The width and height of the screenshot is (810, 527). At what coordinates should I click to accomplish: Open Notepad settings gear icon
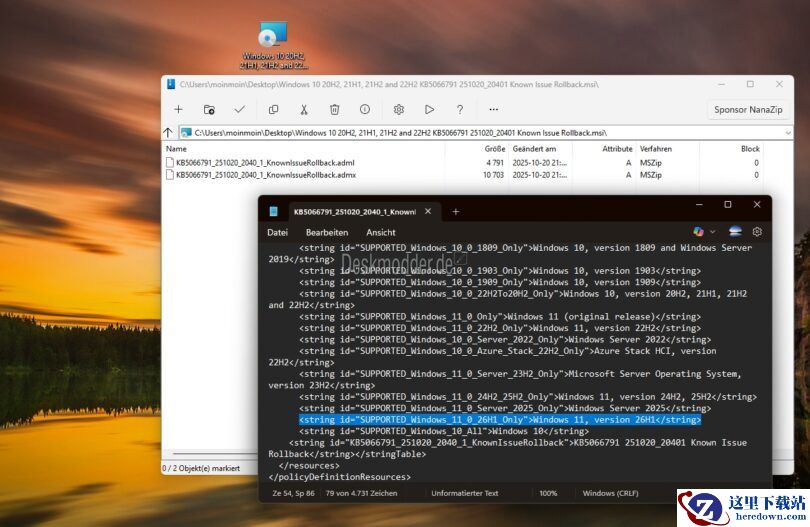point(757,232)
